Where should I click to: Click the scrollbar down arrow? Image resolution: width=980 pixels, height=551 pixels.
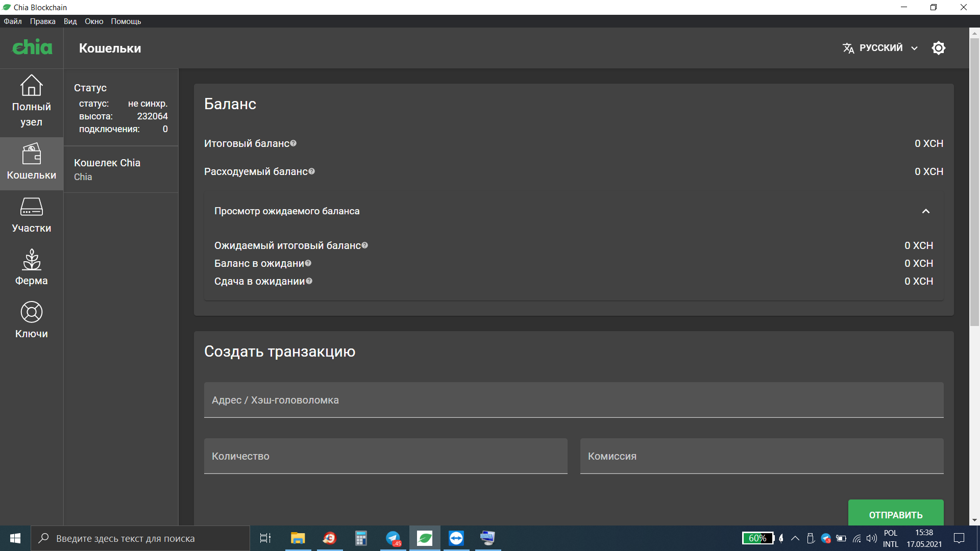point(974,520)
